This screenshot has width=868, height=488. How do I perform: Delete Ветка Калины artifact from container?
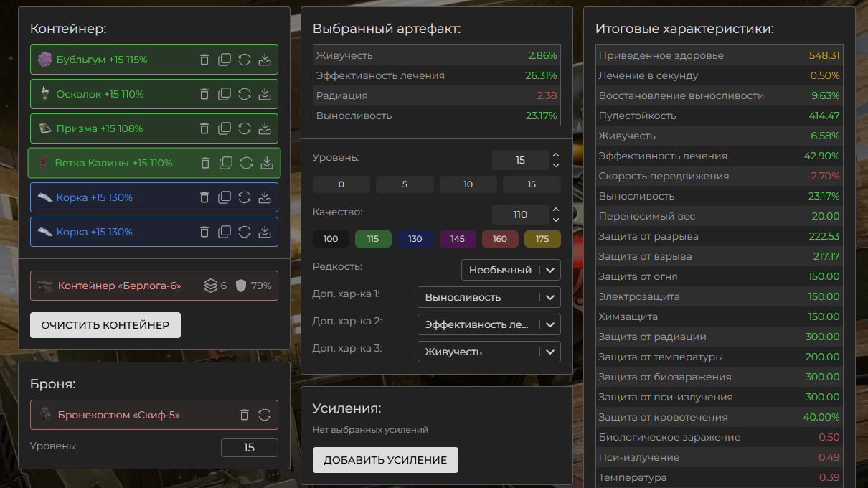tap(206, 163)
